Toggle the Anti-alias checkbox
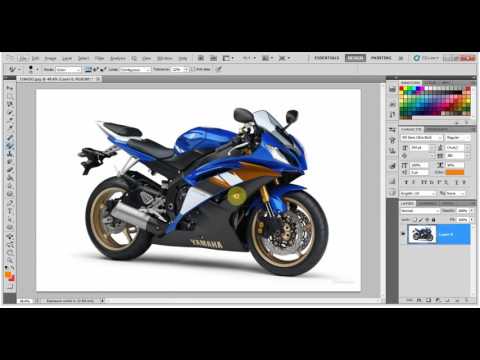The width and height of the screenshot is (480, 360). (194, 69)
